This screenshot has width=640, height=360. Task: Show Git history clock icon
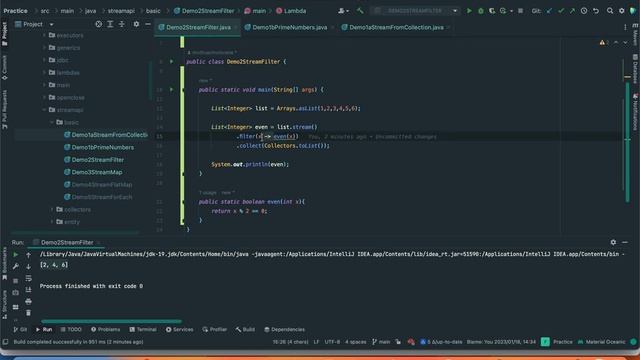pos(584,11)
